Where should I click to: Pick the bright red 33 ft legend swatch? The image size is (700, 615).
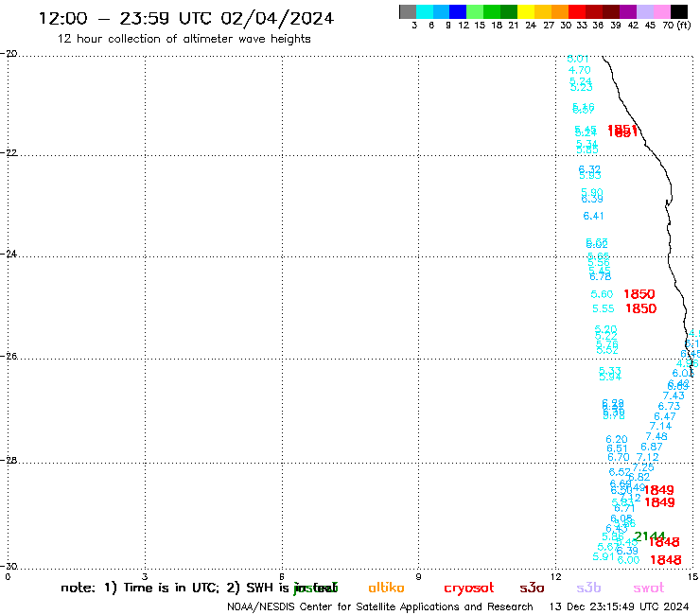(x=577, y=11)
